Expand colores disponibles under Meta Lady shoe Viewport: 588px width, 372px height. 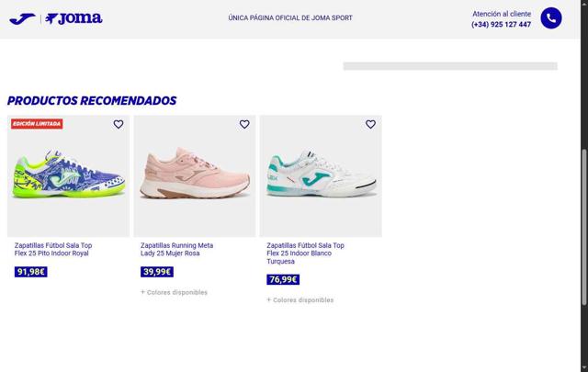(x=174, y=292)
